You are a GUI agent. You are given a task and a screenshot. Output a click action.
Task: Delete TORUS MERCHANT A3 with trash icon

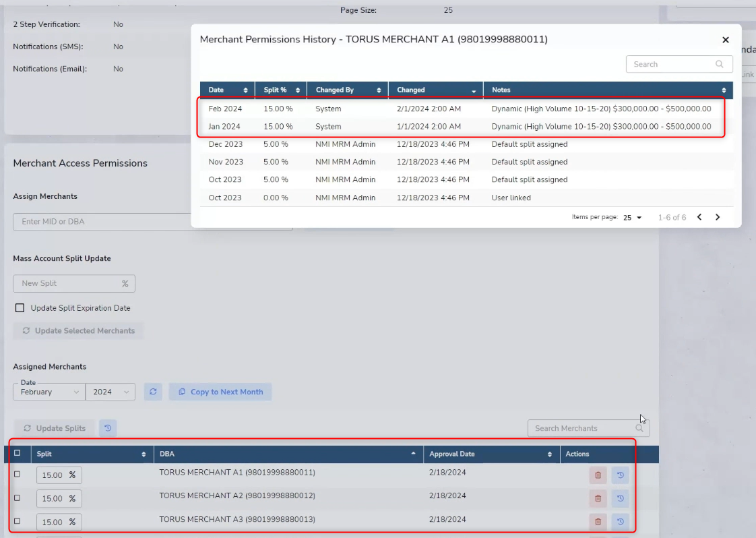(598, 522)
